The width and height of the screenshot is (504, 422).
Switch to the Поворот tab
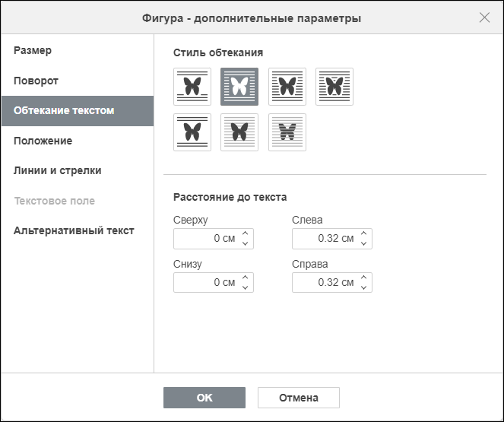78,81
